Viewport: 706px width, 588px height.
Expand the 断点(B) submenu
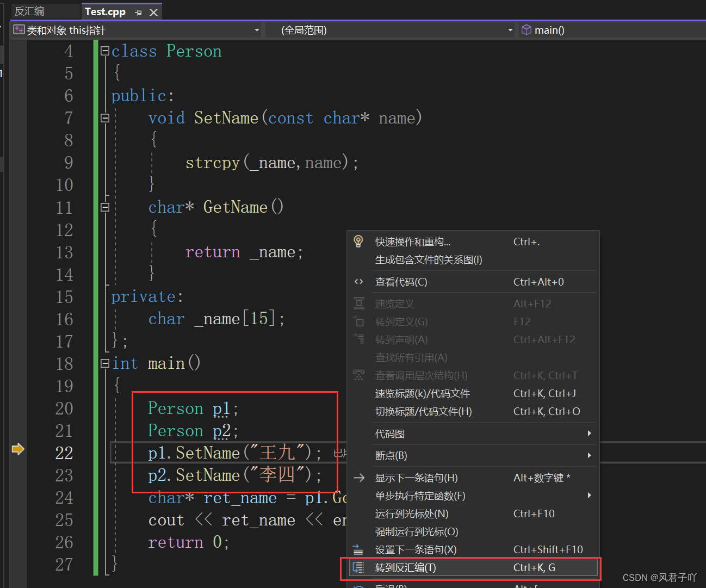click(x=473, y=455)
